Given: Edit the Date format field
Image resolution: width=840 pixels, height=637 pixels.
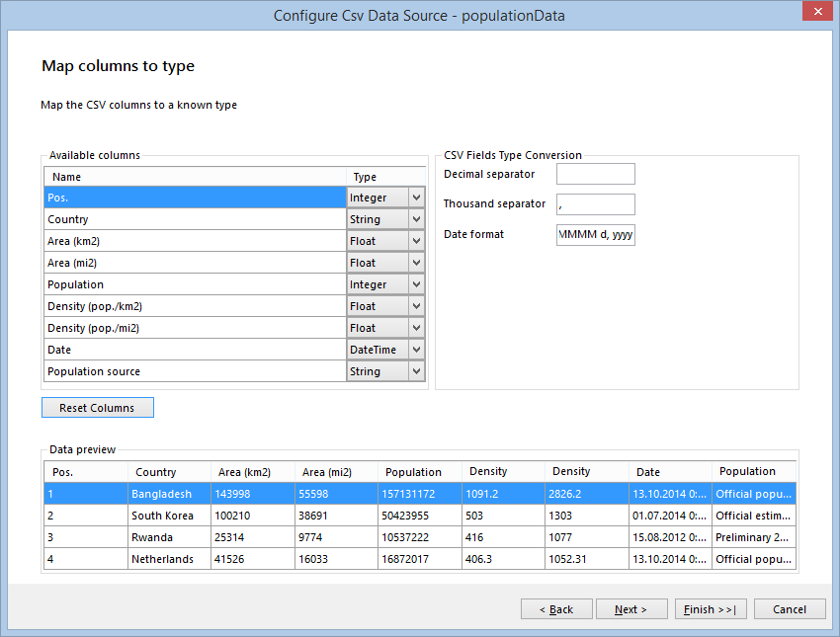Looking at the screenshot, I should coord(595,235).
